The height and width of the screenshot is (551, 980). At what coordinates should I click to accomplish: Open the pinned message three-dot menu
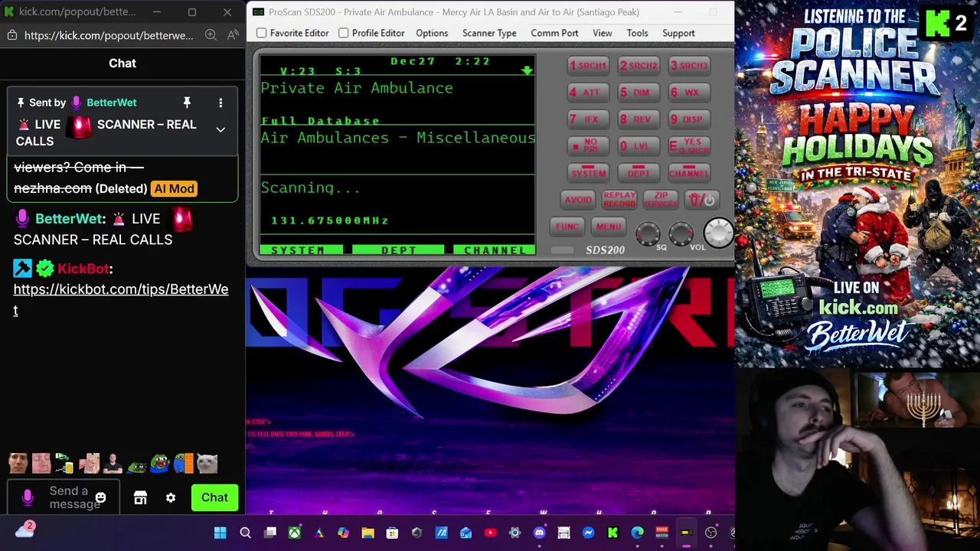[x=220, y=103]
